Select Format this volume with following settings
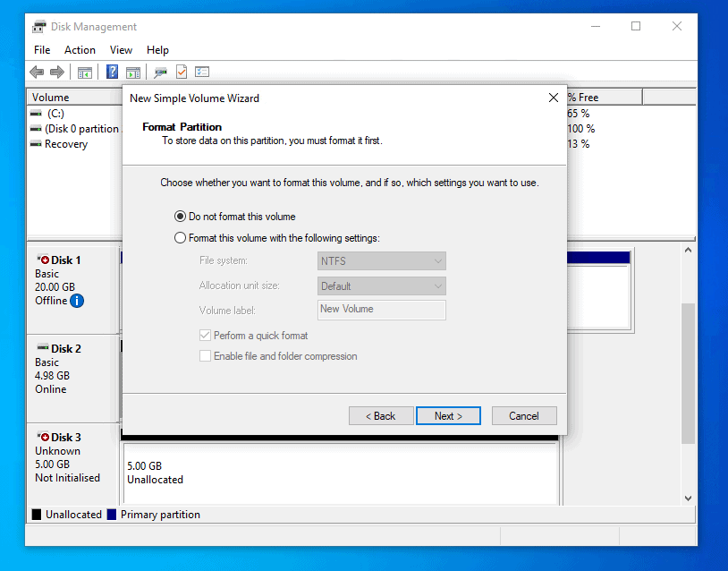Image resolution: width=728 pixels, height=571 pixels. 180,235
